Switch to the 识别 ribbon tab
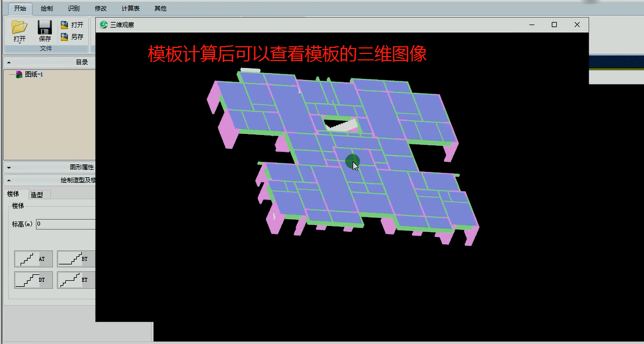This screenshot has height=344, width=644. point(74,9)
